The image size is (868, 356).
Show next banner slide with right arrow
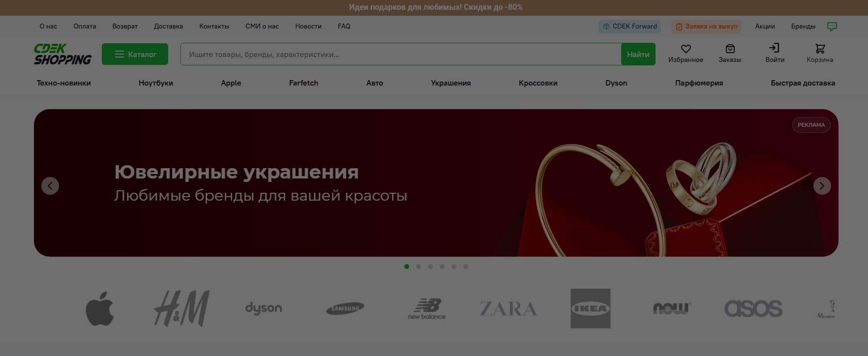[822, 186]
